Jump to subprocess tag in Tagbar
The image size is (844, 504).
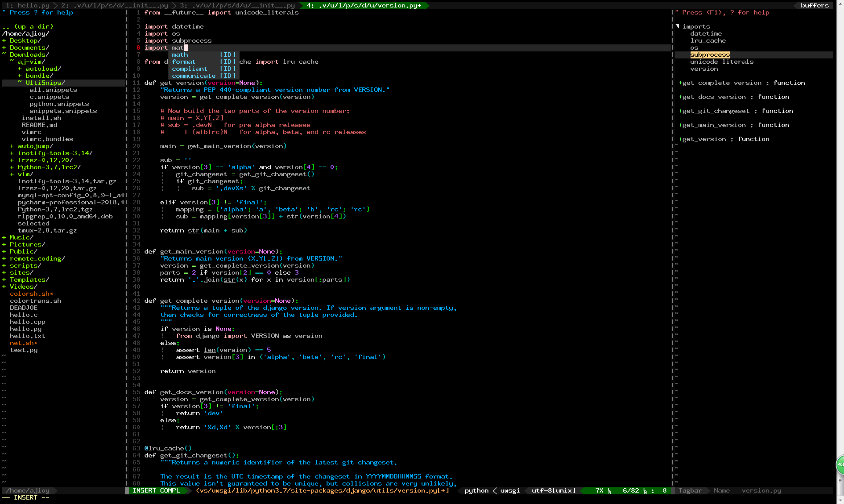pyautogui.click(x=709, y=54)
